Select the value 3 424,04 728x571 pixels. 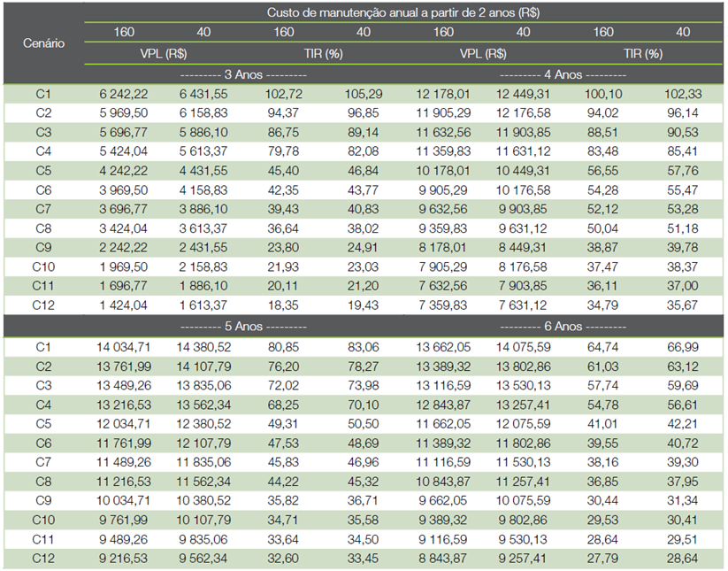click(124, 229)
